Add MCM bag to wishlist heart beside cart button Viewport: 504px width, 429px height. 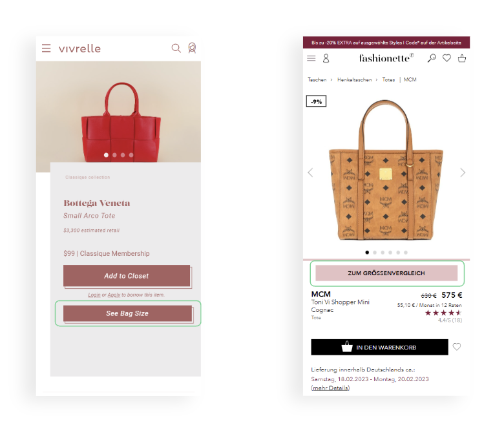[457, 347]
